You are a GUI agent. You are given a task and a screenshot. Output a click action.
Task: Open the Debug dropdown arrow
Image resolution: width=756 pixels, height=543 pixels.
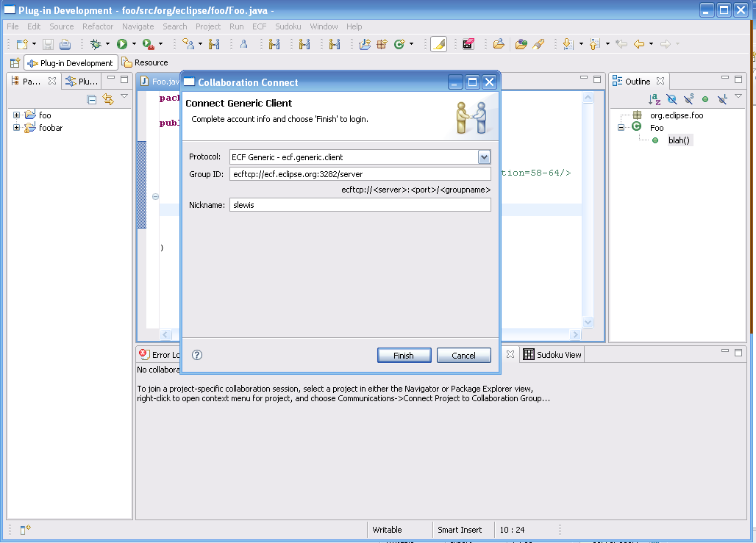(107, 44)
